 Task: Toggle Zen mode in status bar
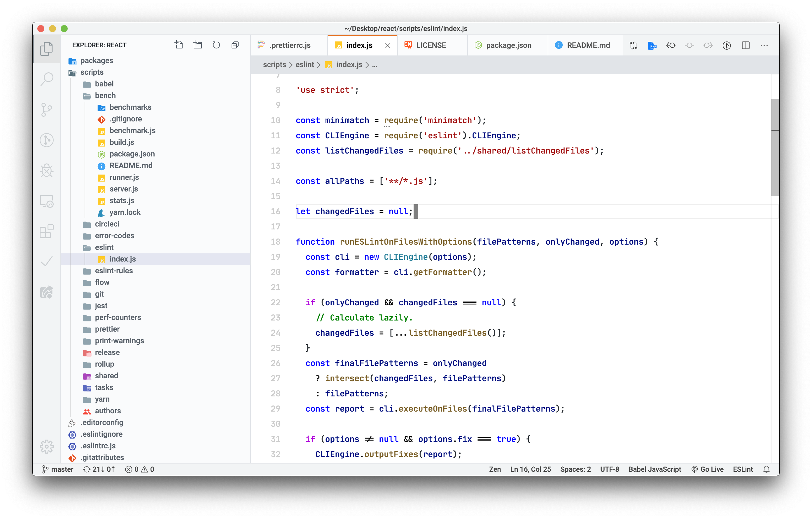(x=495, y=469)
